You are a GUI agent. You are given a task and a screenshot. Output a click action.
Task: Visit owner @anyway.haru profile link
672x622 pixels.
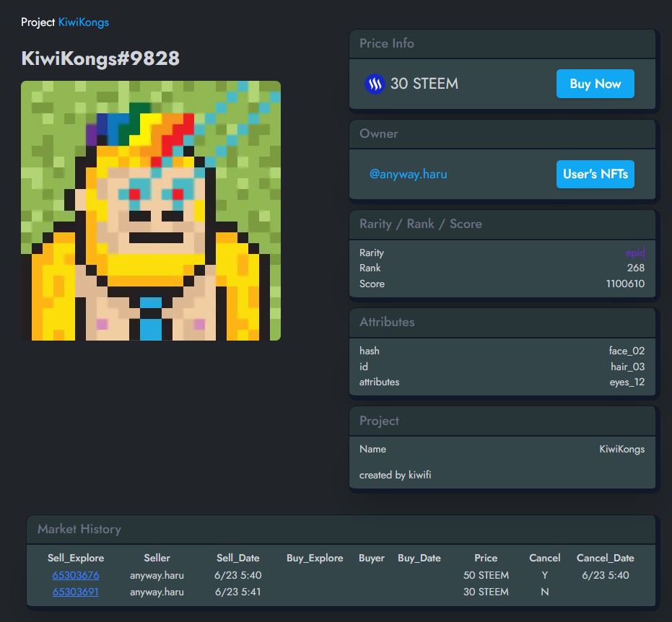[408, 174]
